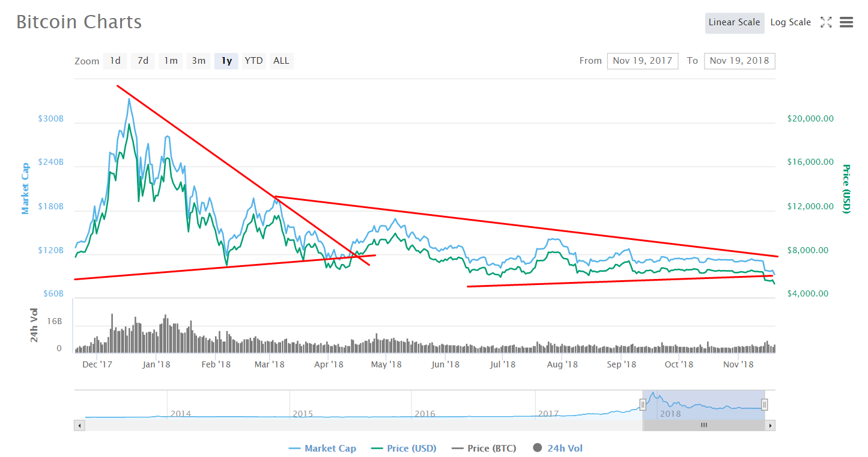Viewport: 868px width, 457px height.
Task: Click the $300B market cap axis label
Action: pyautogui.click(x=50, y=119)
